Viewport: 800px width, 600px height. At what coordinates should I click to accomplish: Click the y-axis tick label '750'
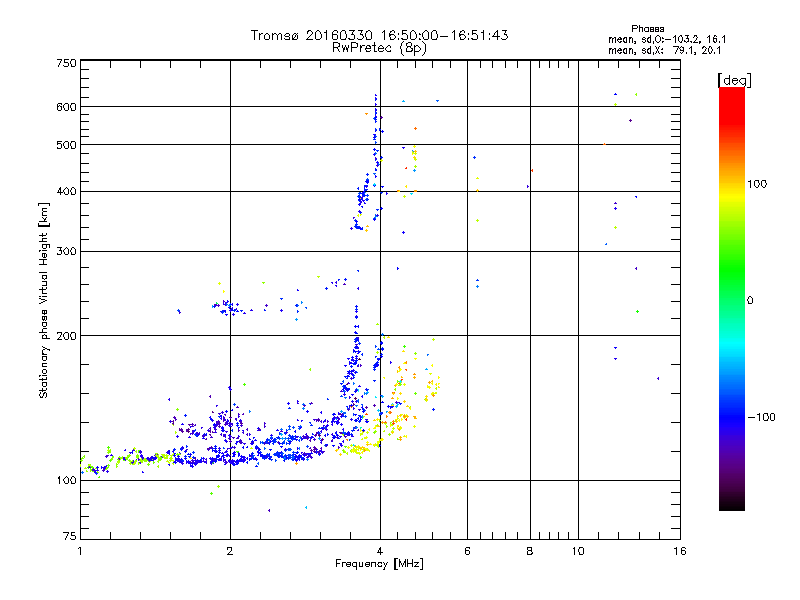pos(66,63)
